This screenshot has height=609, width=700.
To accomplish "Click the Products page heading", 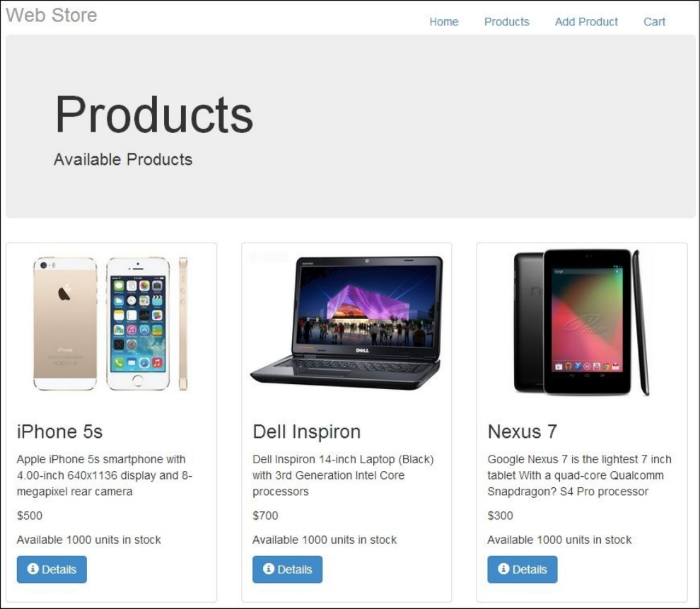I will click(154, 115).
